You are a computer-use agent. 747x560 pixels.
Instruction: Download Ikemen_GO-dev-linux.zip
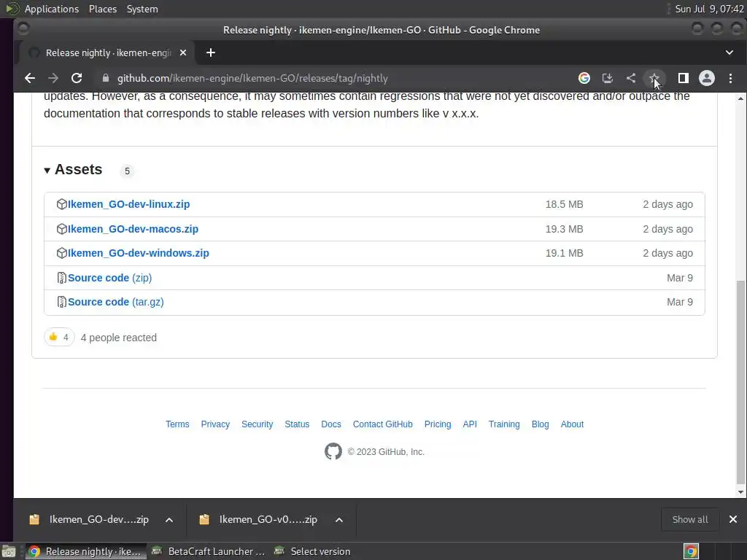point(128,204)
